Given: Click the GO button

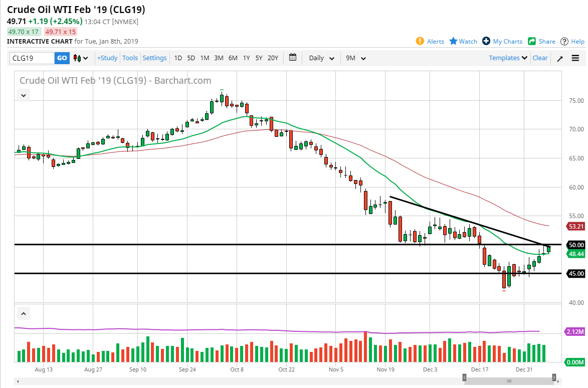Looking at the screenshot, I should point(62,58).
